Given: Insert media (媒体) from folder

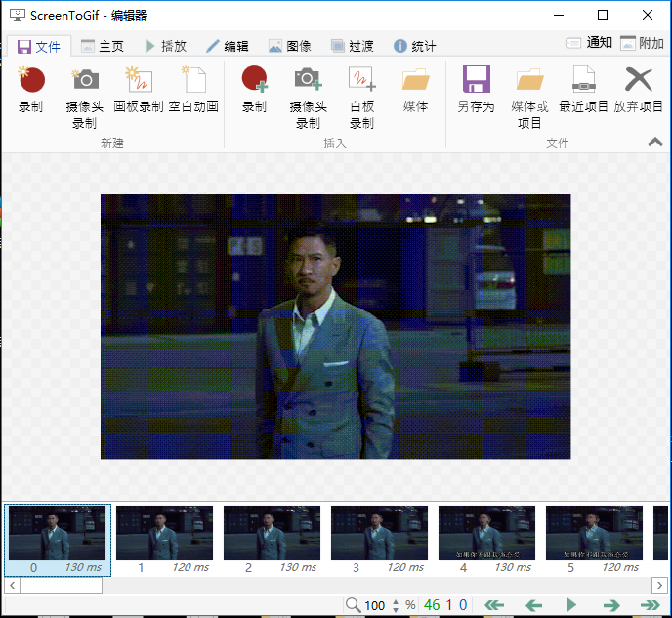Looking at the screenshot, I should (415, 90).
